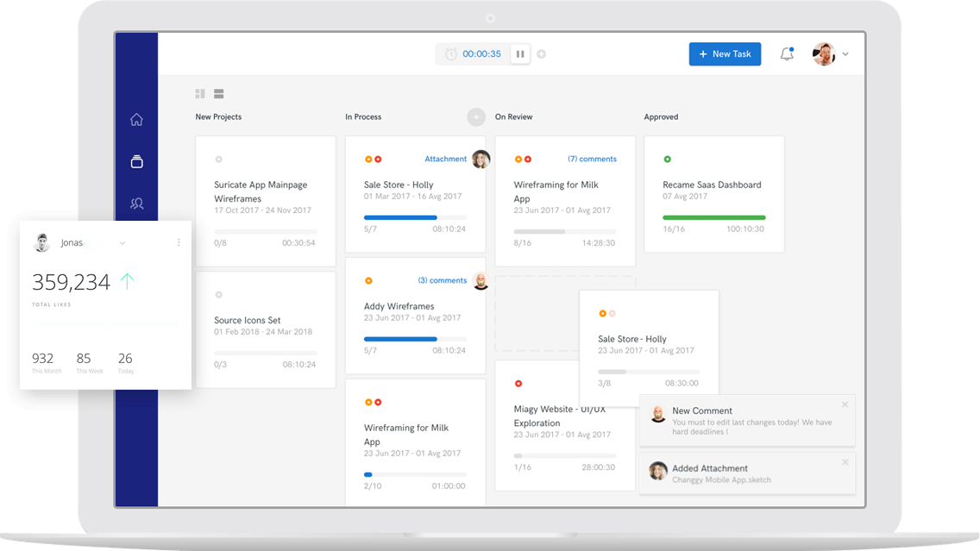Open (7) comments on Wireframing for Milk App
Screen dimensions: 980x551
point(592,159)
